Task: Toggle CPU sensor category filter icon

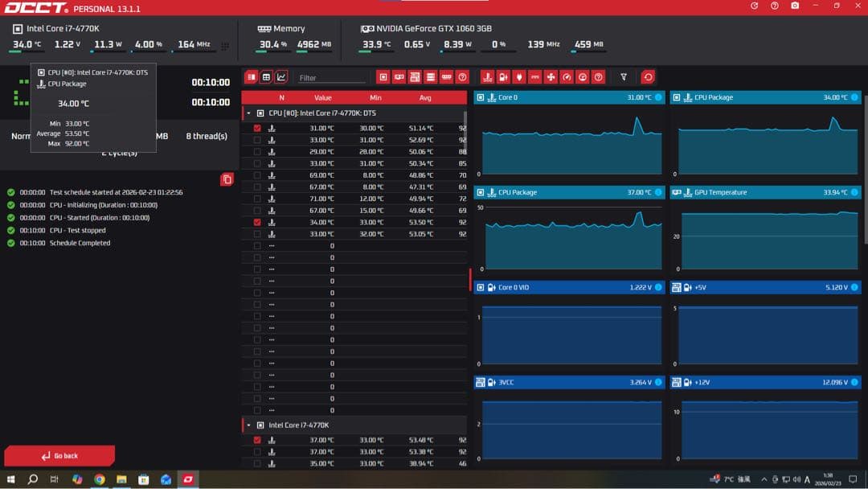Action: point(383,77)
